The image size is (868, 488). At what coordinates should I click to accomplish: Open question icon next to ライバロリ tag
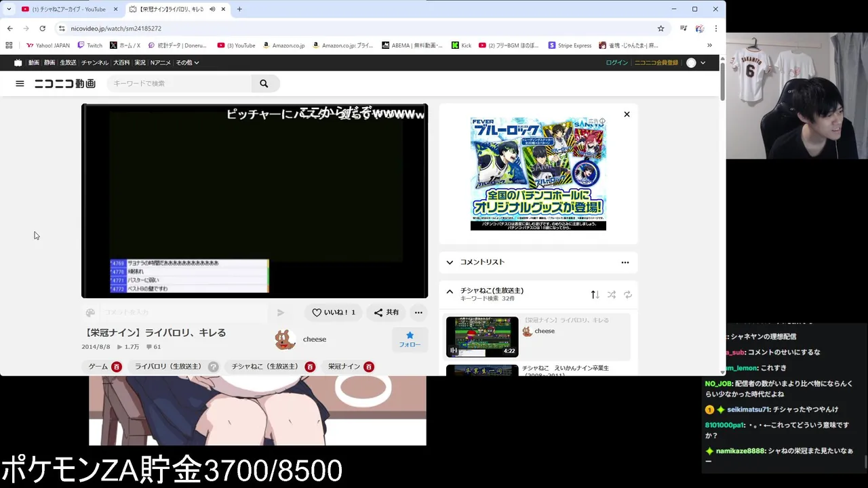point(214,367)
